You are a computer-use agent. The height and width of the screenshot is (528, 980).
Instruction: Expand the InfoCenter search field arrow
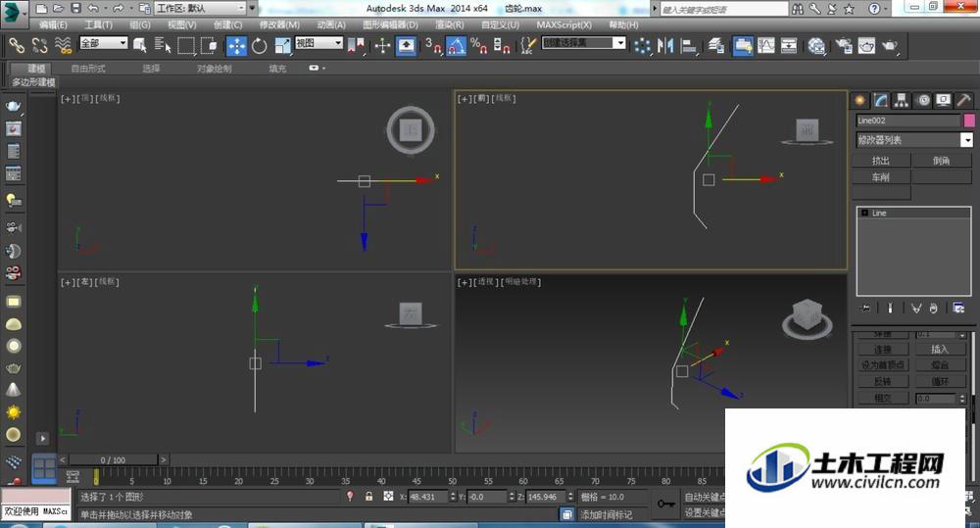[x=655, y=9]
